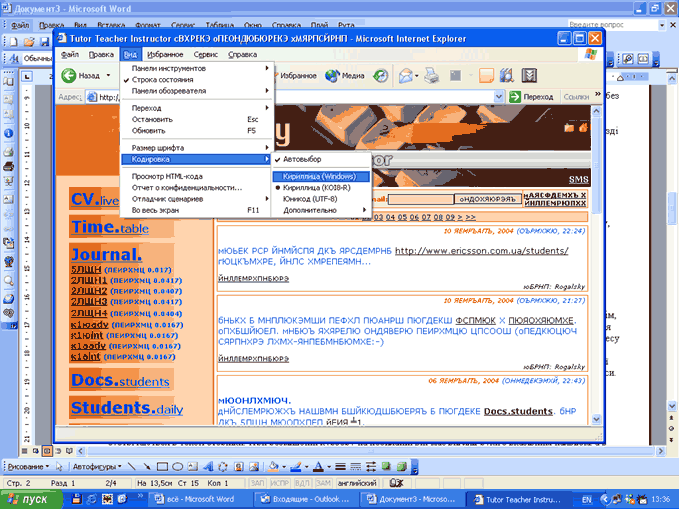Select the Rectangle tool in Word drawing toolbar
Screen dimensions: 679x509
point(162,467)
